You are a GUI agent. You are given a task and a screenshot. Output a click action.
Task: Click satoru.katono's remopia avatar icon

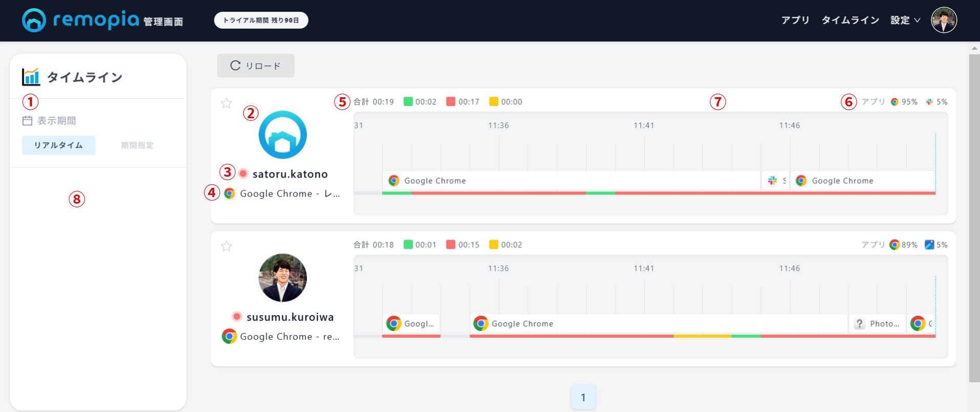283,135
